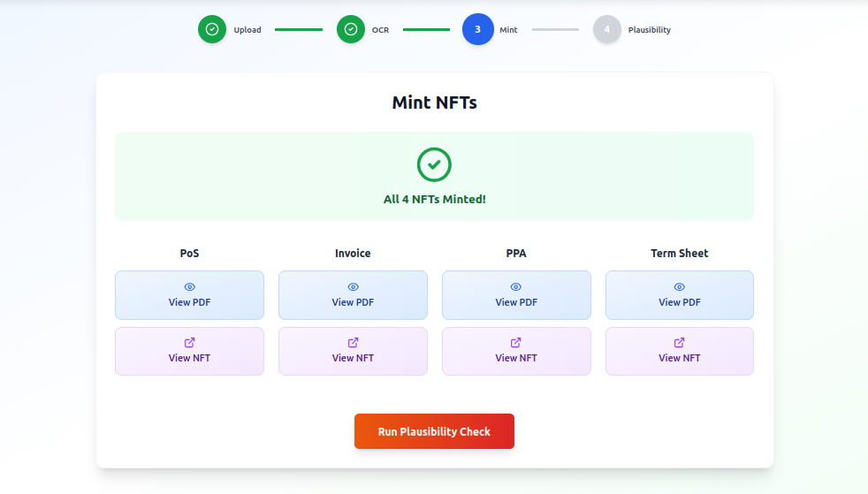Click external link icon for PoS NFT
The image size is (868, 494).
tap(189, 343)
